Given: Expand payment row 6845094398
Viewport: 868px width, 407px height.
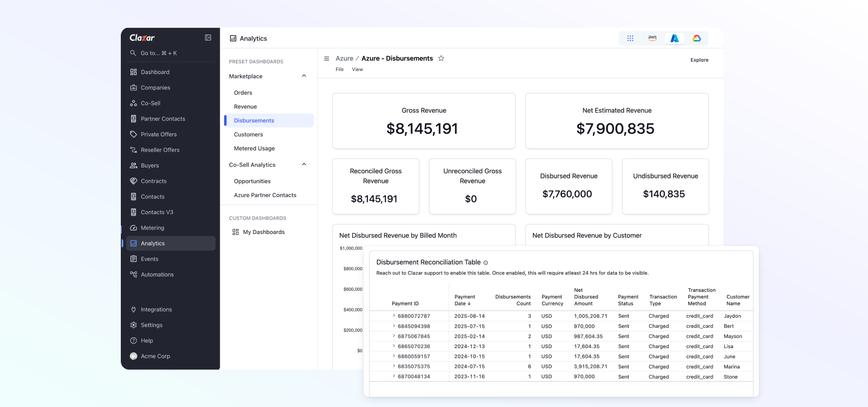Looking at the screenshot, I should click(393, 326).
